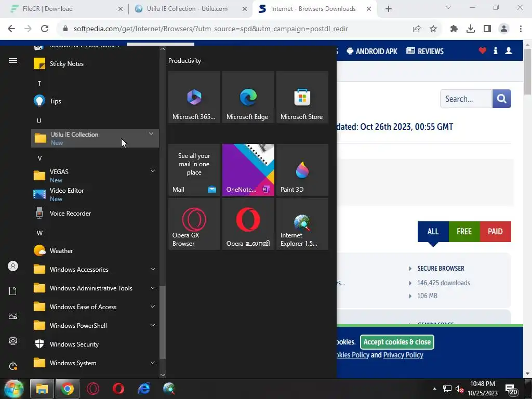The image size is (532, 399).
Task: Click Softpedia info icon
Action: point(496,51)
